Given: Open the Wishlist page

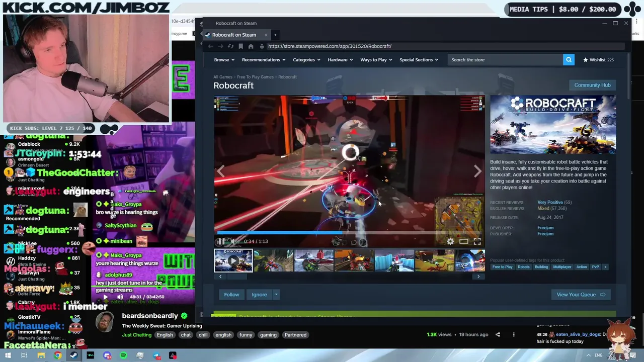Looking at the screenshot, I should click(x=598, y=60).
